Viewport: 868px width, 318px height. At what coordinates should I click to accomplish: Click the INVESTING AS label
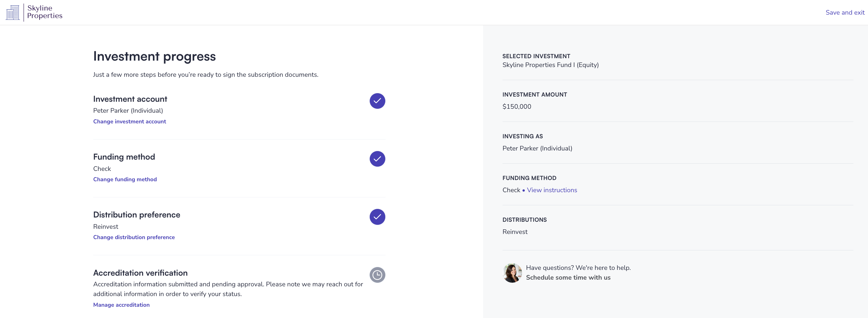pos(522,136)
